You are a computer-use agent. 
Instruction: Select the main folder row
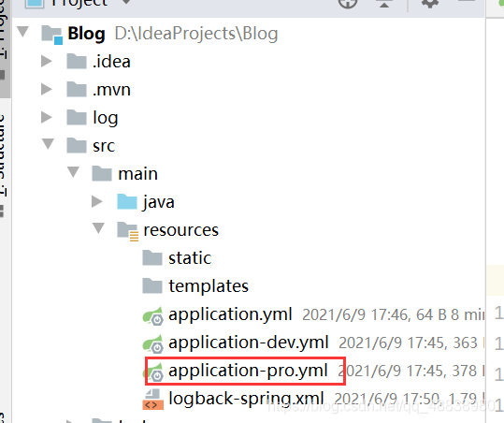click(248, 174)
